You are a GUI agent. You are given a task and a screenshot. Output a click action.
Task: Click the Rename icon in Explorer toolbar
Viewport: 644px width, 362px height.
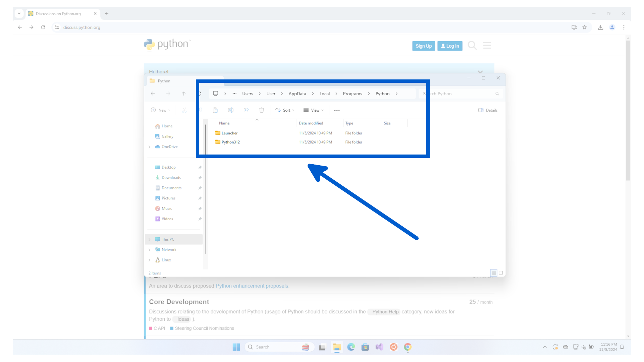click(231, 110)
